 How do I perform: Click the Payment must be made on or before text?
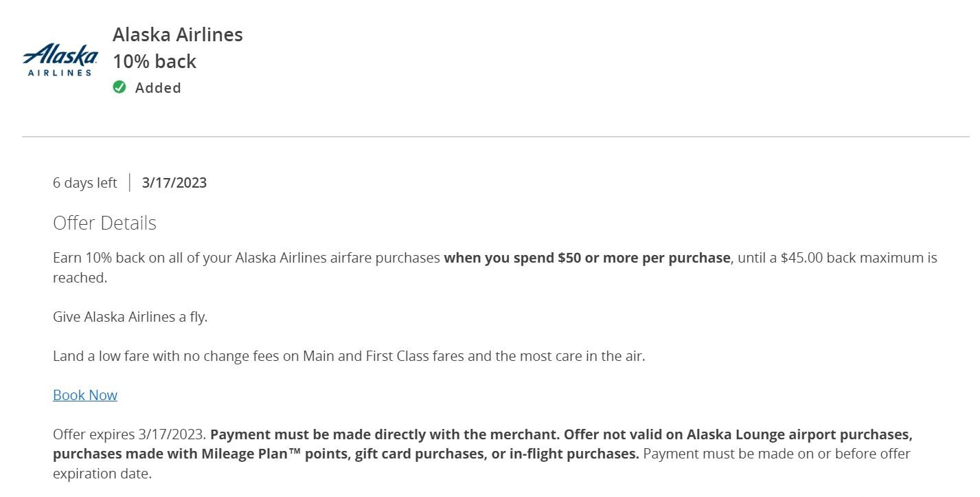pos(776,454)
